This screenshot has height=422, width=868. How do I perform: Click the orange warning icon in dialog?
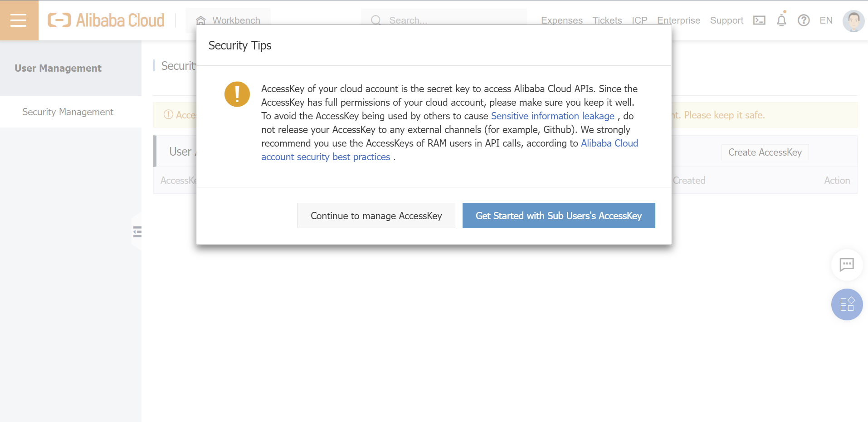point(237,94)
